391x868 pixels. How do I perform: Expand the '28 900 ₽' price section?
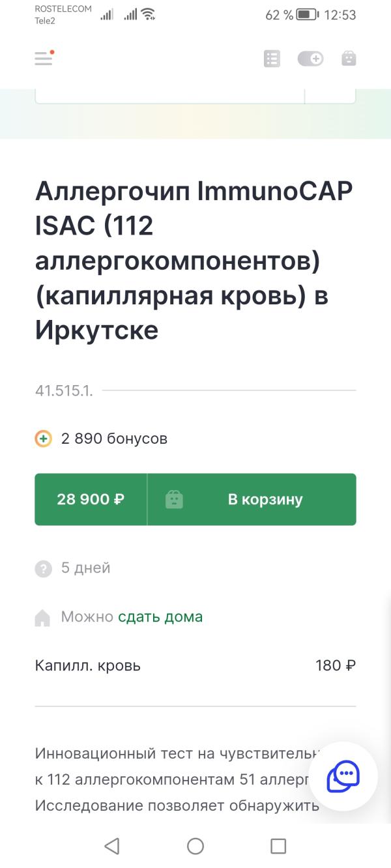coord(91,499)
